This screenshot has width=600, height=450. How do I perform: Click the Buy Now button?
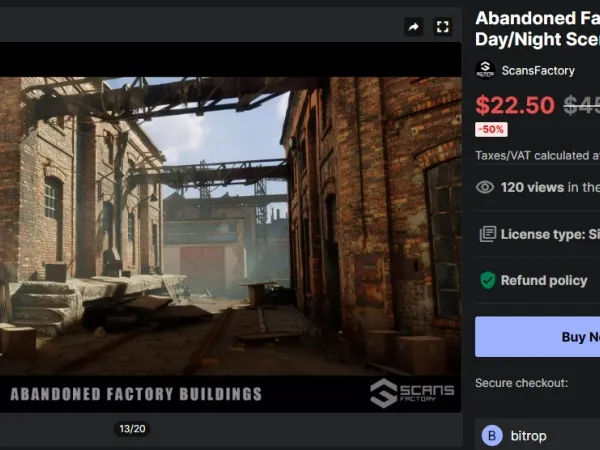click(x=537, y=337)
